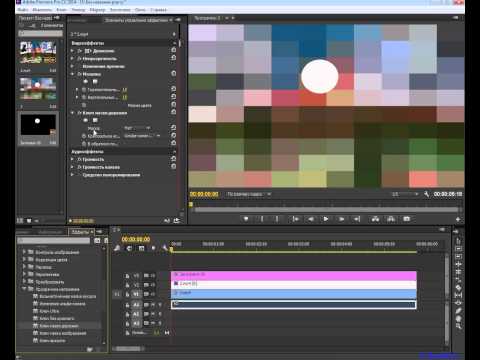This screenshot has height=360, width=480.
Task: Create ellipse mask under Mosaic effect
Action: tap(86, 81)
